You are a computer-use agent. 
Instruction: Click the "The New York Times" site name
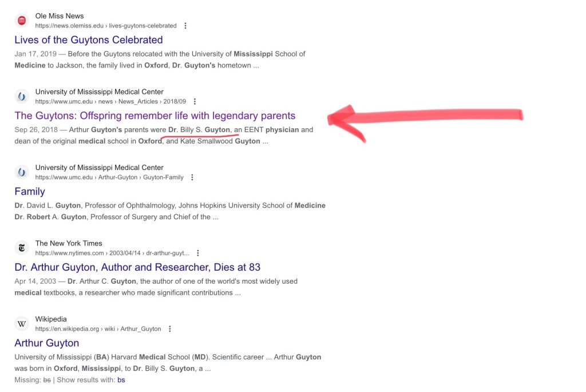69,243
